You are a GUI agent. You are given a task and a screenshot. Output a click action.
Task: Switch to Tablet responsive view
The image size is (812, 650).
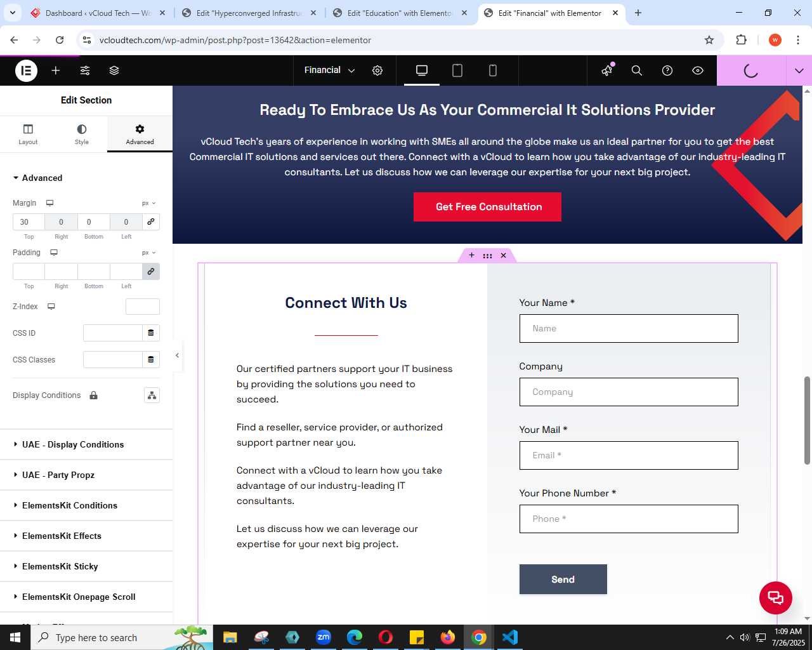[457, 70]
